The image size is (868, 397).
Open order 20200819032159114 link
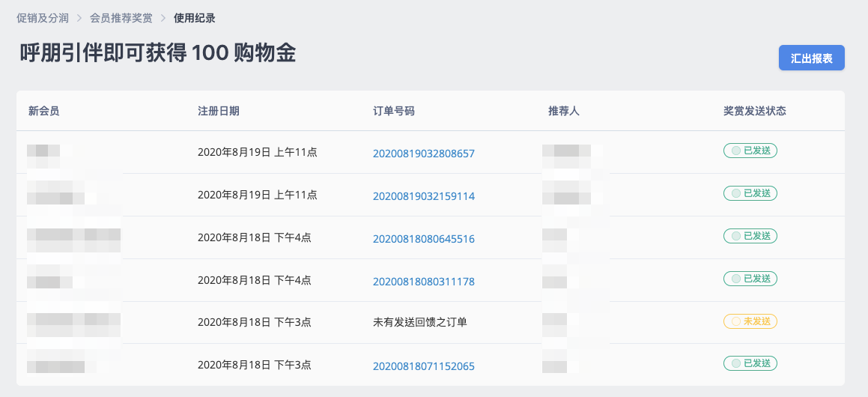coord(423,196)
